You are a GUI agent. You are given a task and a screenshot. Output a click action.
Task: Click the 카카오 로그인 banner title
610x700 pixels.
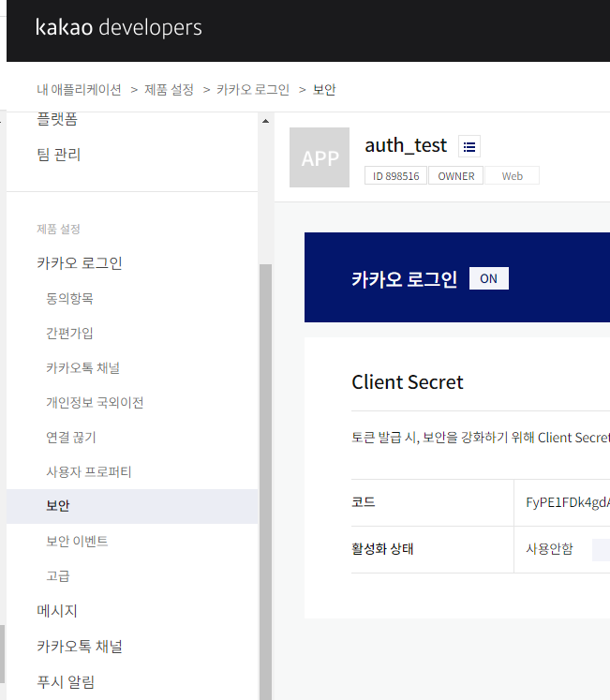pyautogui.click(x=404, y=279)
